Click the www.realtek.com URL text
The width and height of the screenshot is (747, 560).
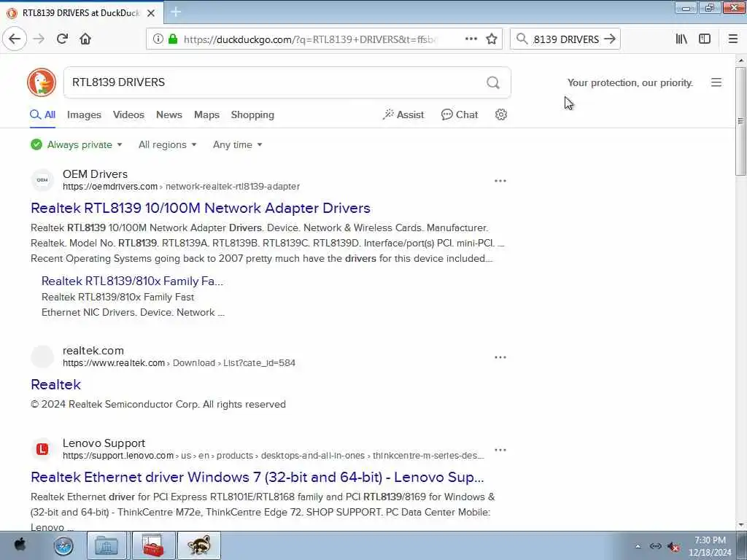coord(114,363)
